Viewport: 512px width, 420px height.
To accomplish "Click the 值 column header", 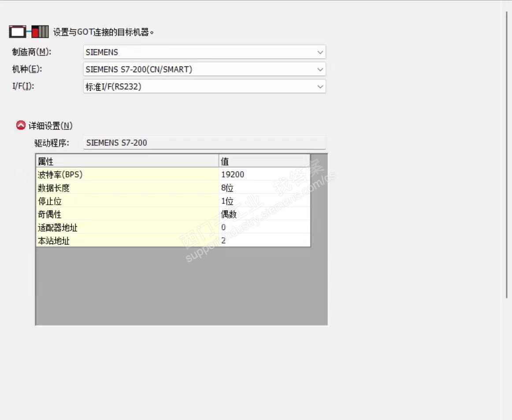I will click(264, 161).
